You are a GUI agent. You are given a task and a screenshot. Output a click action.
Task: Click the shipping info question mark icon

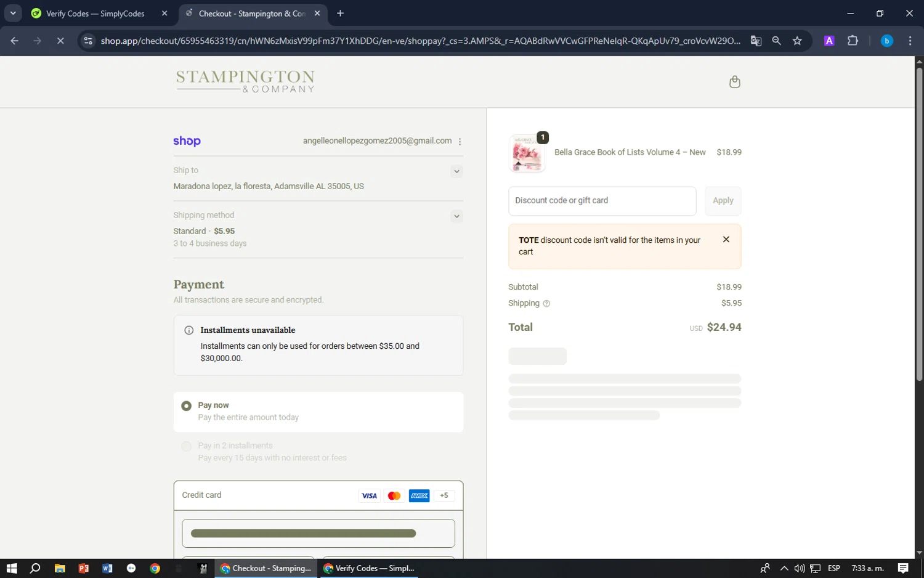546,303
